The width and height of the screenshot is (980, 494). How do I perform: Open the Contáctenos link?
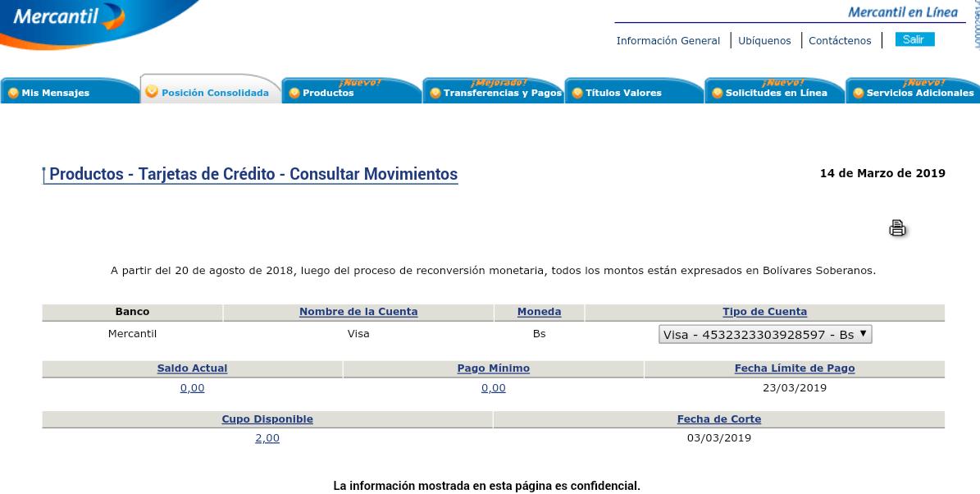(840, 41)
